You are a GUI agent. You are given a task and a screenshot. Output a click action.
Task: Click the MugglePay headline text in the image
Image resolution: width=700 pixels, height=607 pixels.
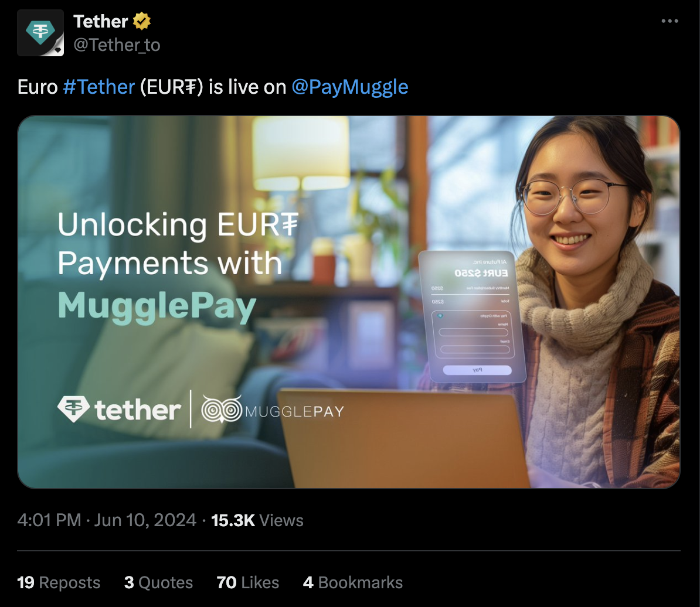157,306
